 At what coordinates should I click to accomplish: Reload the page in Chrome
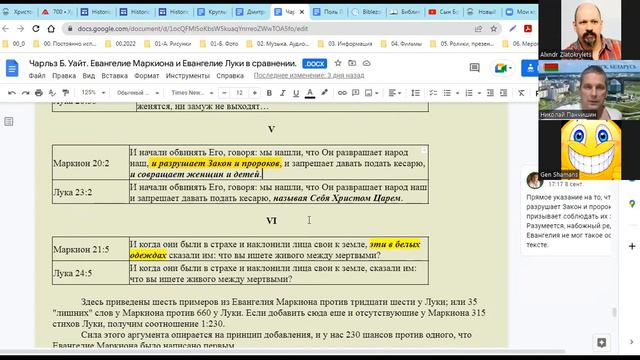(36, 29)
